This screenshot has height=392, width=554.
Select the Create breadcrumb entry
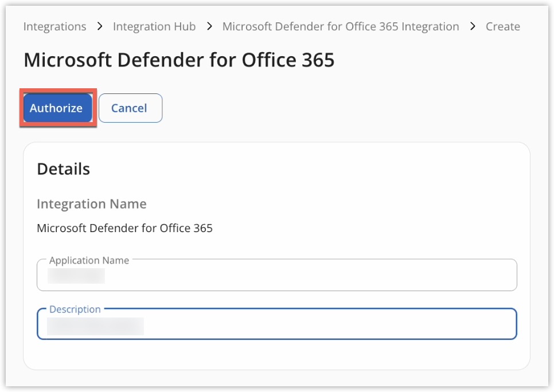(x=503, y=26)
